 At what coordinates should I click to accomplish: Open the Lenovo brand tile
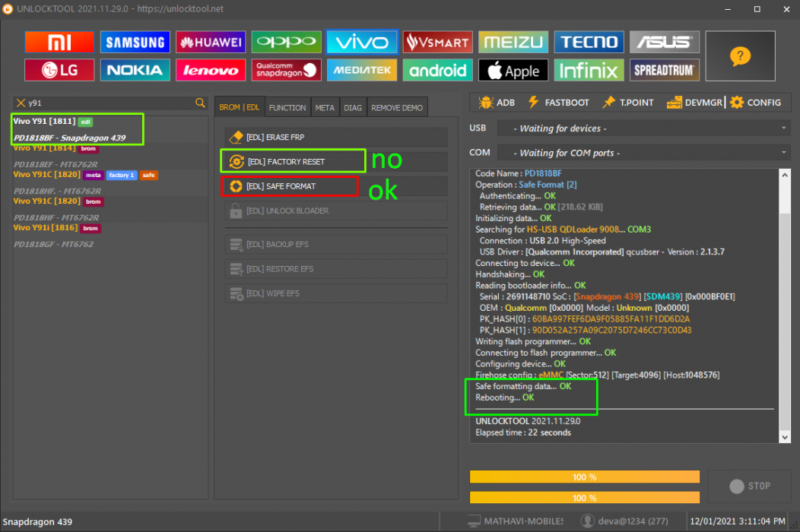click(210, 70)
